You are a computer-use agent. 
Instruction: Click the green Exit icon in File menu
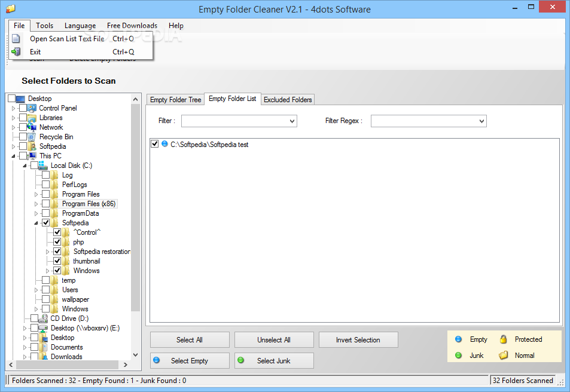(16, 51)
